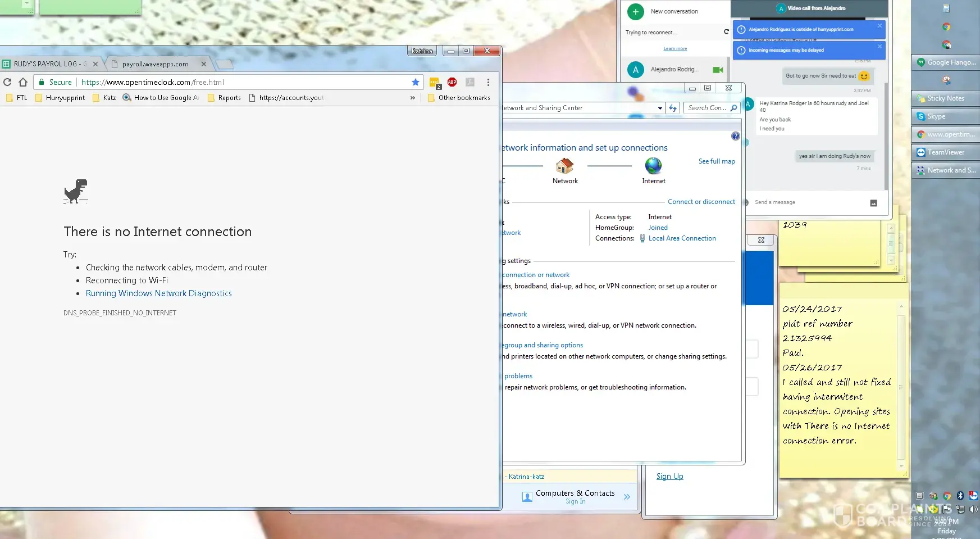Screen dimensions: 980x539
Task: Open the Local Area Connection link
Action: [x=682, y=238]
